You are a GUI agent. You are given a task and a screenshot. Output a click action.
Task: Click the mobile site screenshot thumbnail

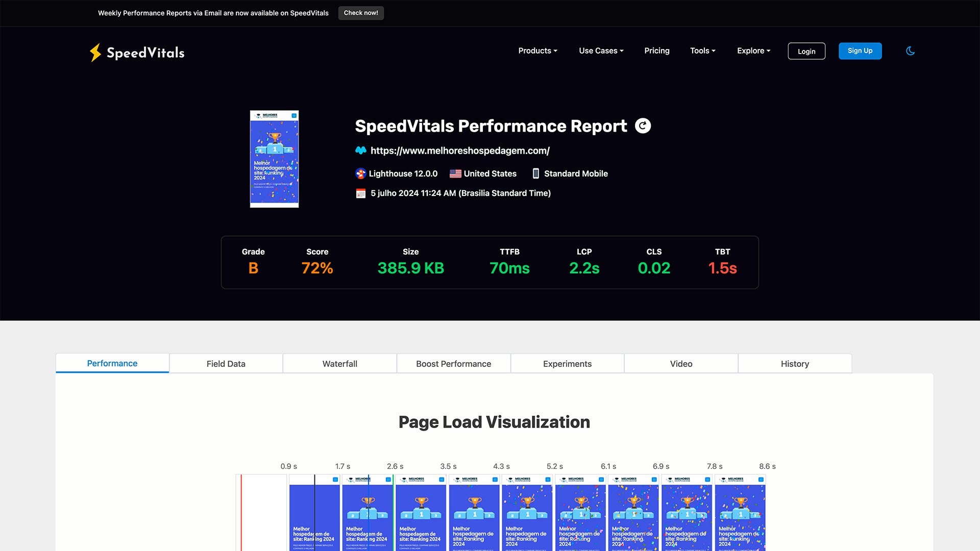pos(274,159)
